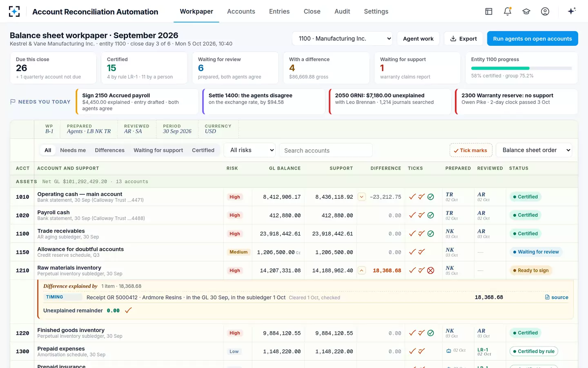
Task: Open the All risks dropdown
Action: [249, 150]
